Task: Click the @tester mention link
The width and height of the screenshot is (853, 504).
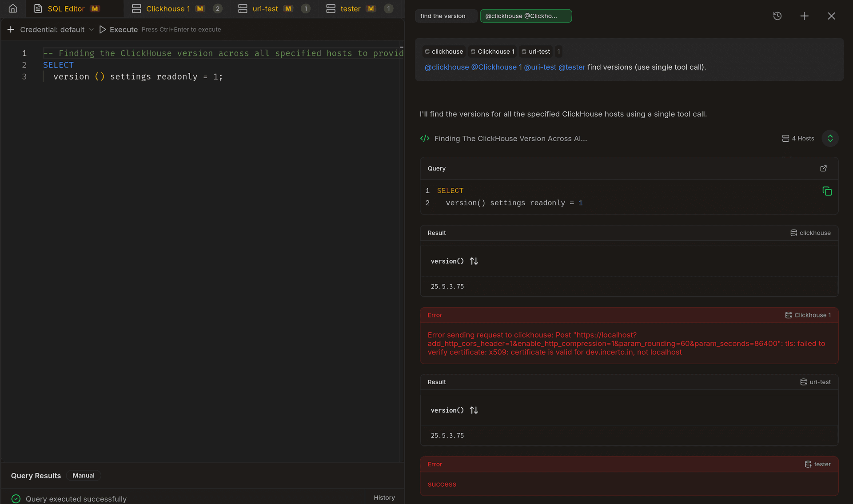Action: coord(571,67)
